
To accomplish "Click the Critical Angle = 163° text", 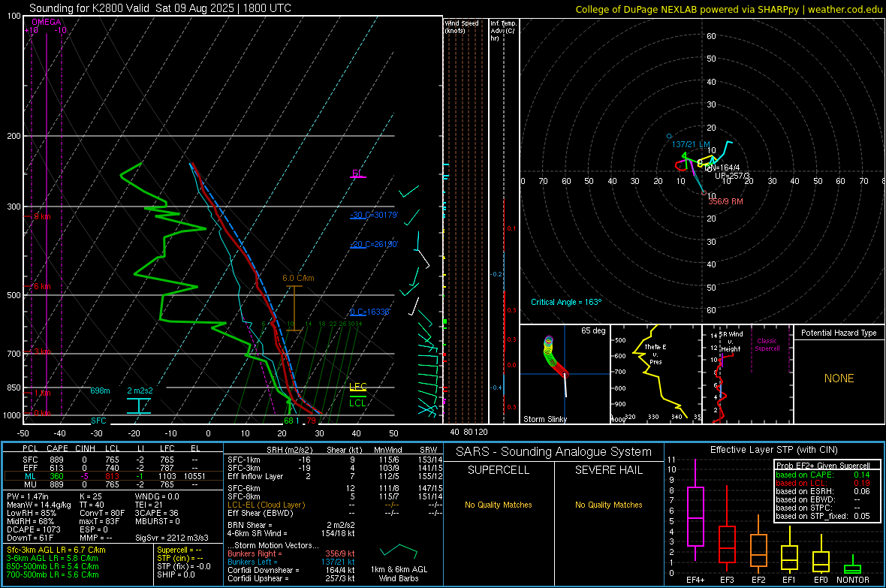I will coord(566,302).
